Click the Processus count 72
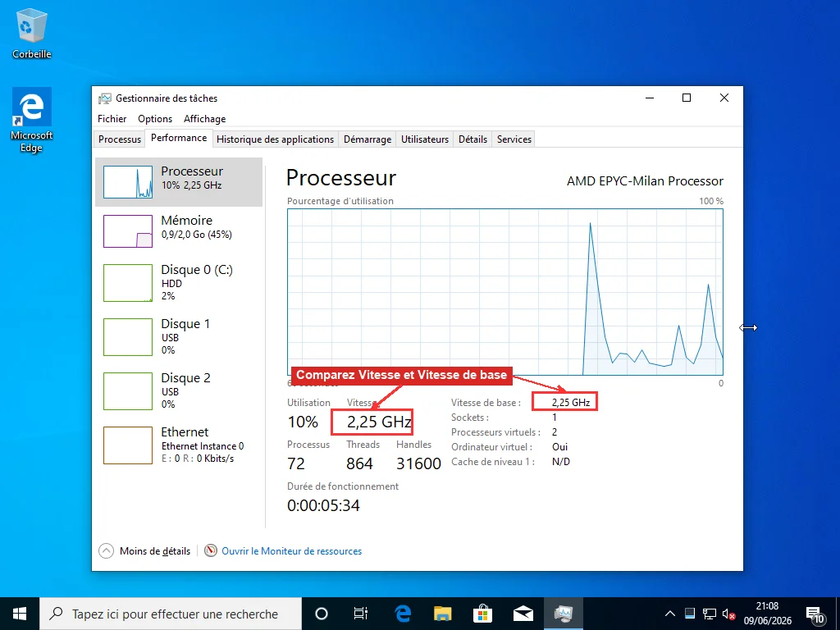This screenshot has width=840, height=630. coord(296,463)
